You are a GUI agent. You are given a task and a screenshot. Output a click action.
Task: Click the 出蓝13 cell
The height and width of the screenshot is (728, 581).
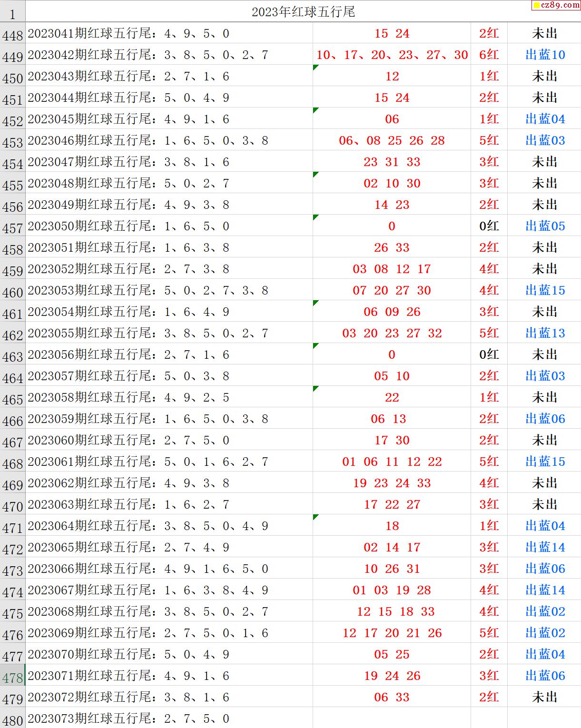[544, 333]
